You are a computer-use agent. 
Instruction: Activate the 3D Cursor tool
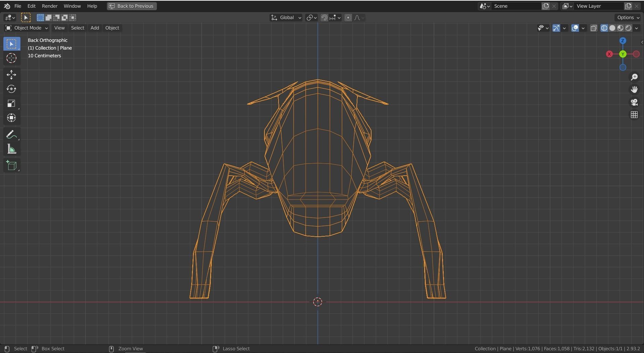pyautogui.click(x=12, y=58)
